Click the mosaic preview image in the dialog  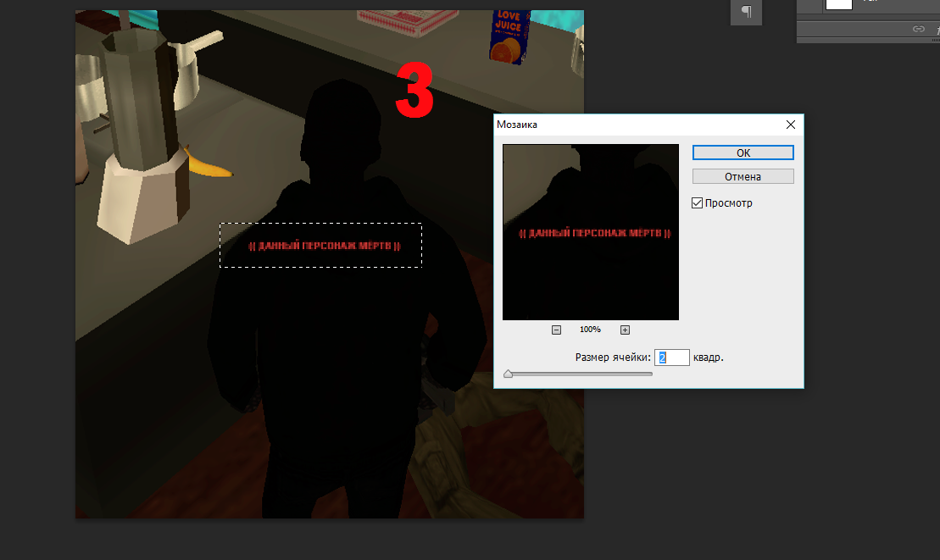point(590,231)
